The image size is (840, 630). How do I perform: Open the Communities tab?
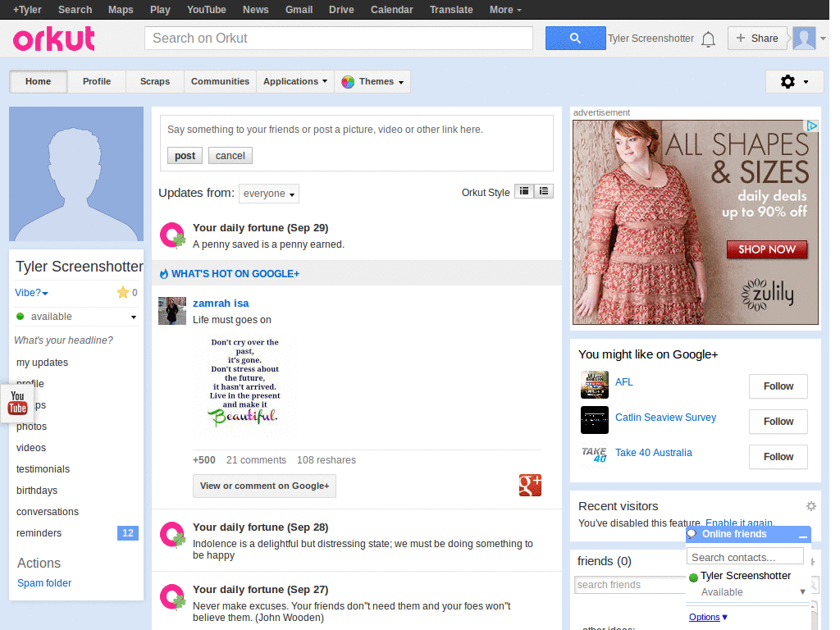pyautogui.click(x=220, y=81)
